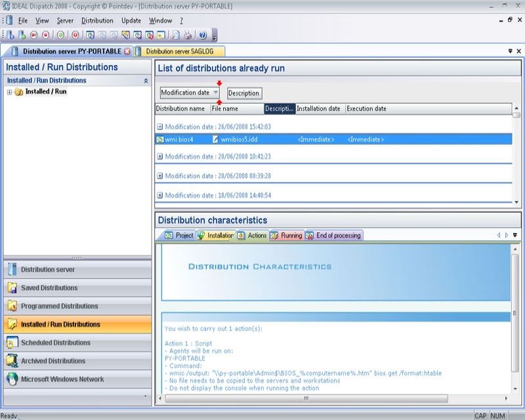This screenshot has height=420, width=525.
Task: Collapse the Installed / Run Distributions panel chevron
Action: coord(146,81)
